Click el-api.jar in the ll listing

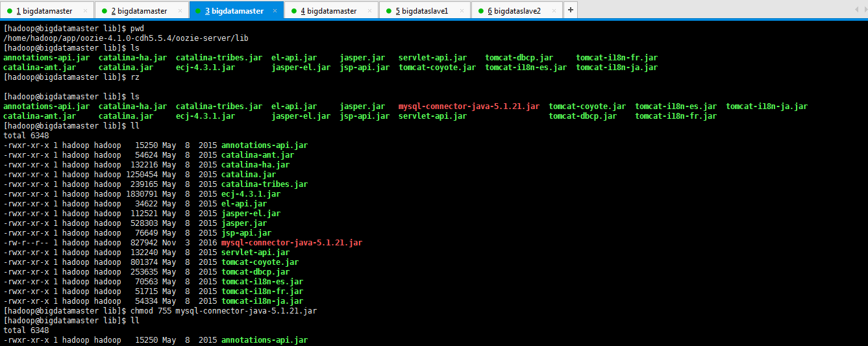coord(244,204)
